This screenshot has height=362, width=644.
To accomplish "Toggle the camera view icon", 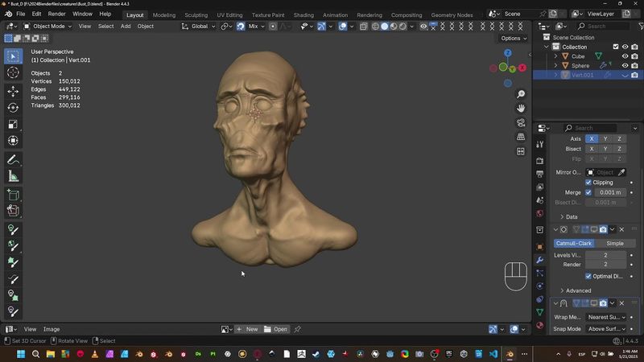I will pyautogui.click(x=521, y=122).
